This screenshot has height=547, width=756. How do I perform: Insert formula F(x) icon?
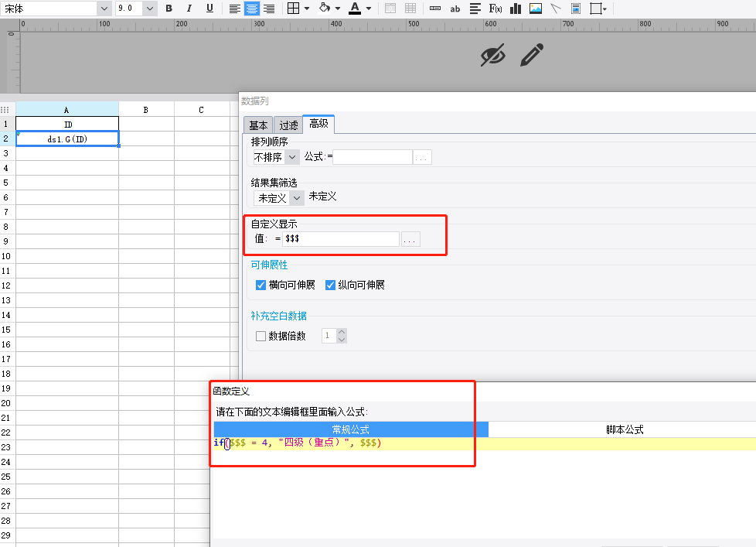point(495,9)
